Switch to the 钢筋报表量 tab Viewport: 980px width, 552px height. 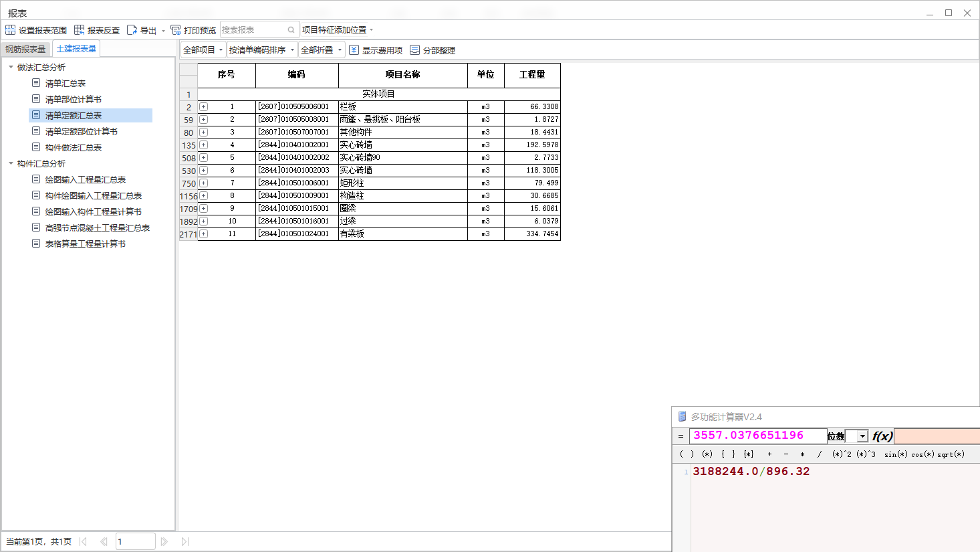25,49
